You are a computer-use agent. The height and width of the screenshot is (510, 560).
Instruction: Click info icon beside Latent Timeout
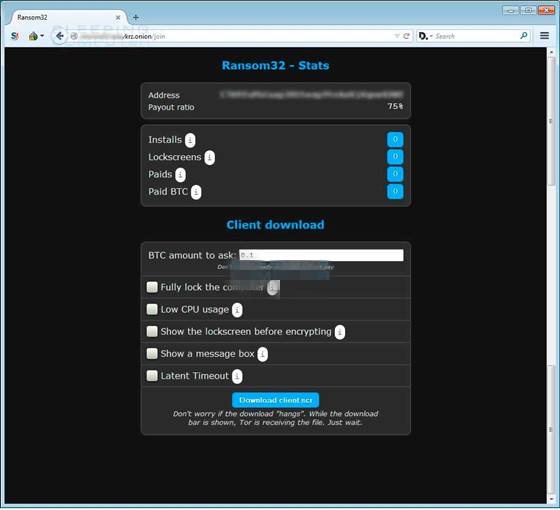coord(237,376)
